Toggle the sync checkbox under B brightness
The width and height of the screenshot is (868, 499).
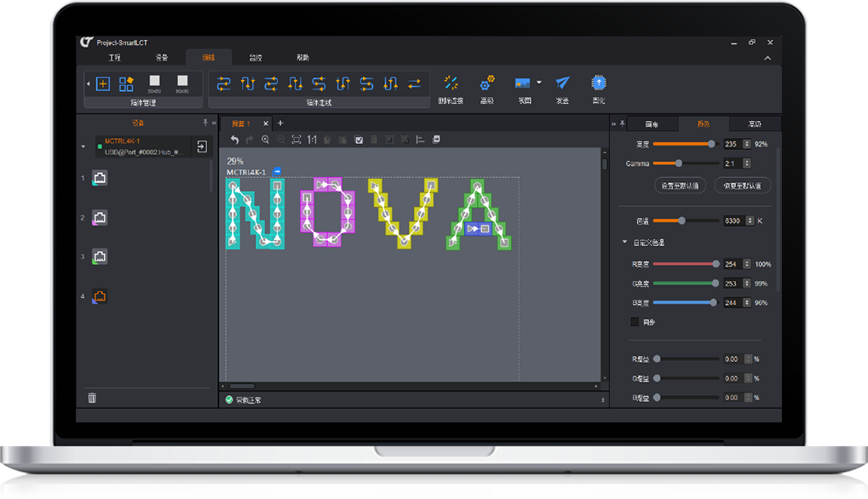(x=635, y=322)
